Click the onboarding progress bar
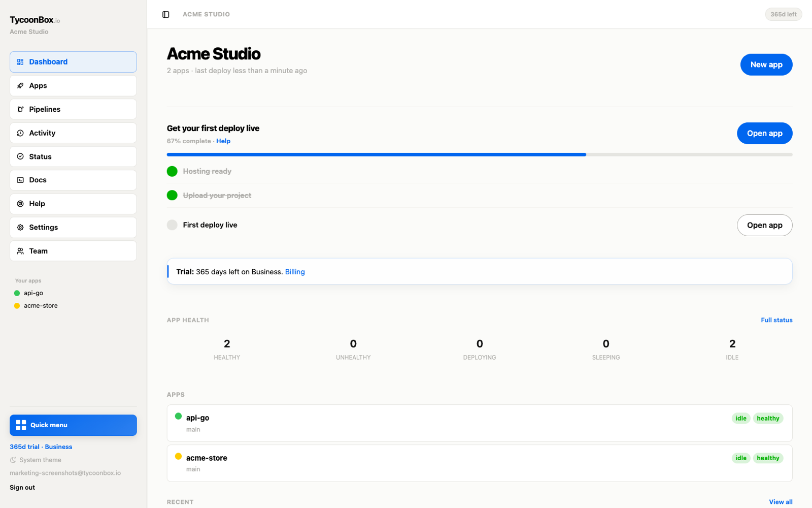 [x=480, y=154]
